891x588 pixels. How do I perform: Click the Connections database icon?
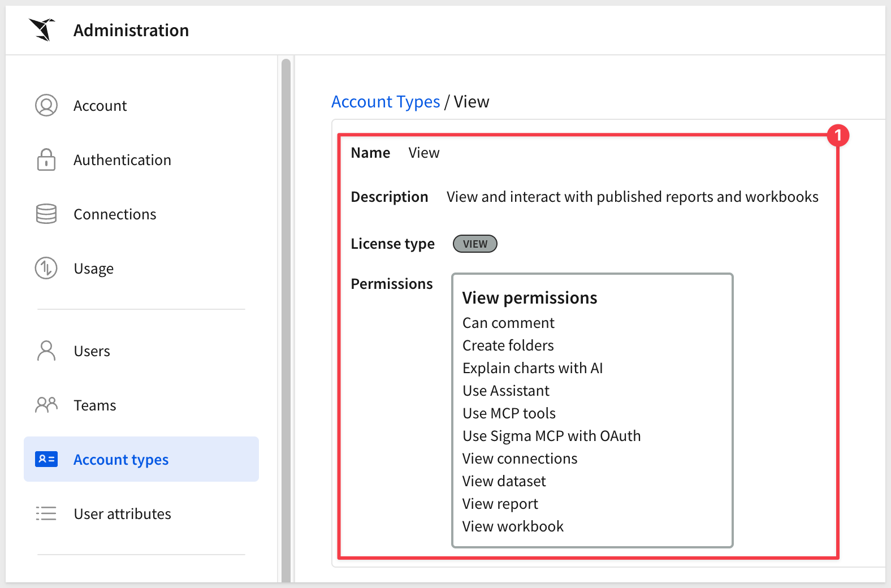click(46, 214)
